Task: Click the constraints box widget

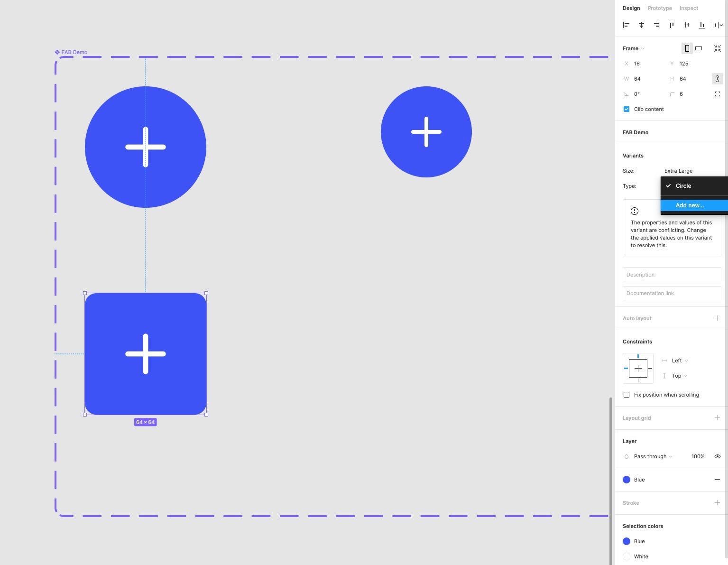Action: (638, 368)
